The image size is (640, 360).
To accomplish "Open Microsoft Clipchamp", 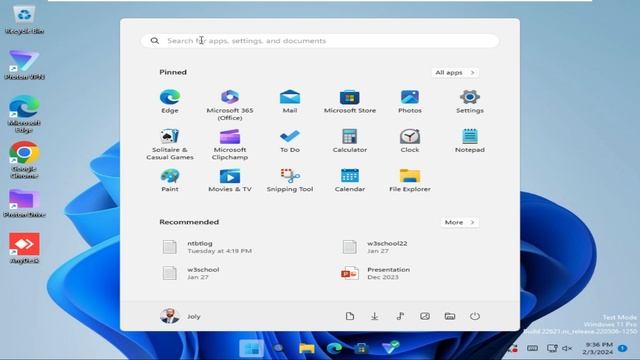I will pos(230,144).
